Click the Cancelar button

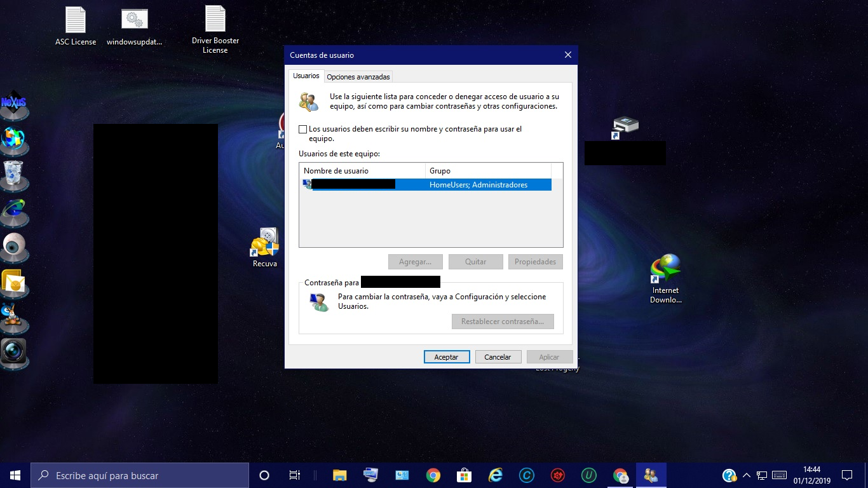pyautogui.click(x=498, y=357)
